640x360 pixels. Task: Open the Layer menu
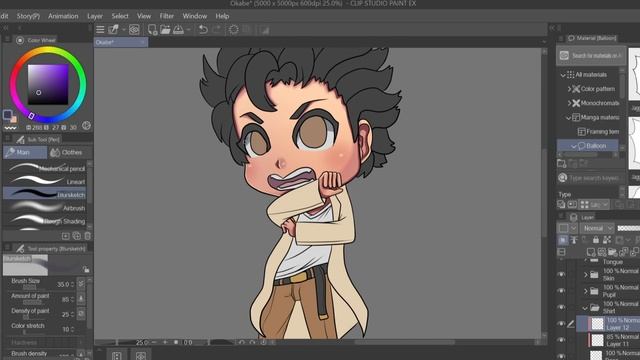click(x=95, y=16)
